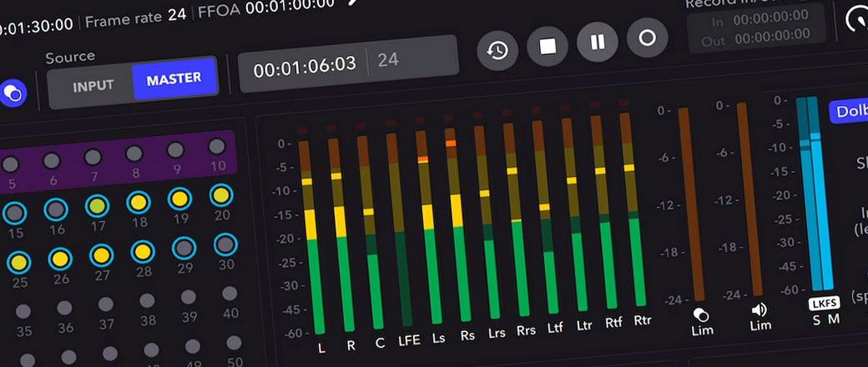Viewport: 868px width, 367px height.
Task: Click the R channel level meter
Action: (x=341, y=234)
